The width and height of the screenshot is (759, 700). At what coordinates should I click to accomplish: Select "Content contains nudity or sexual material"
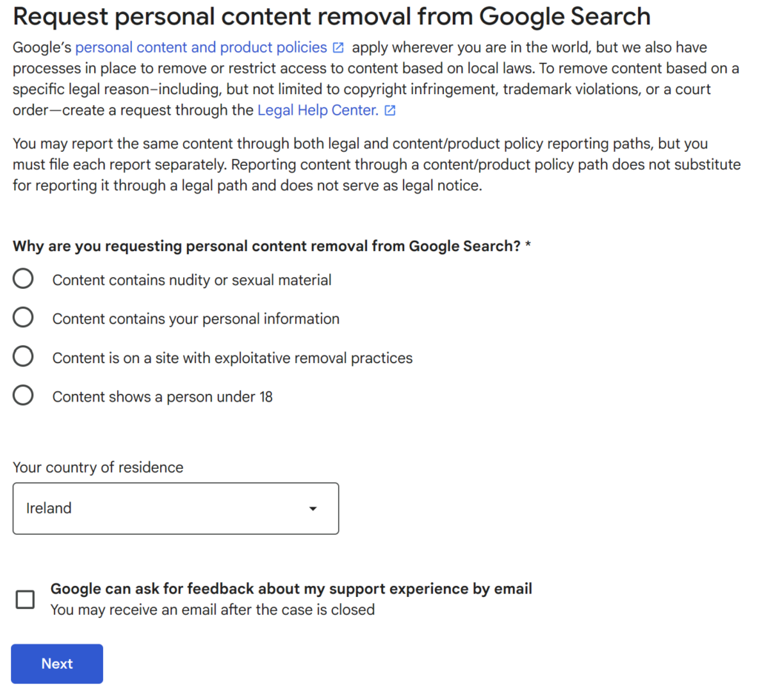click(23, 279)
